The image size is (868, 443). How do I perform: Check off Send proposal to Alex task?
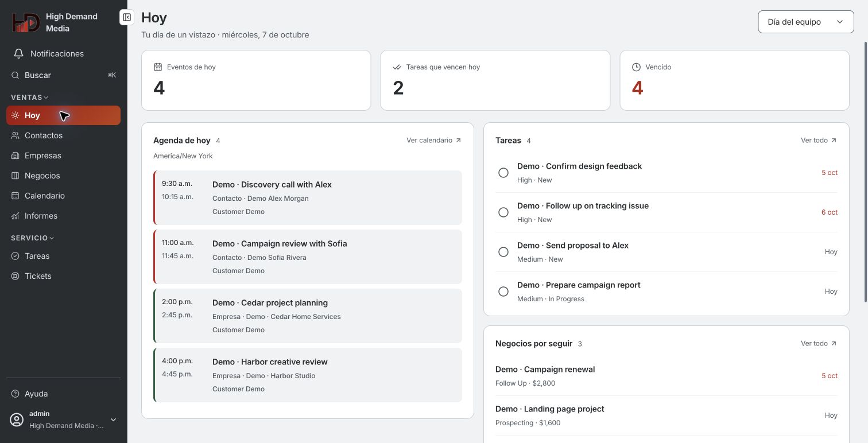point(503,252)
